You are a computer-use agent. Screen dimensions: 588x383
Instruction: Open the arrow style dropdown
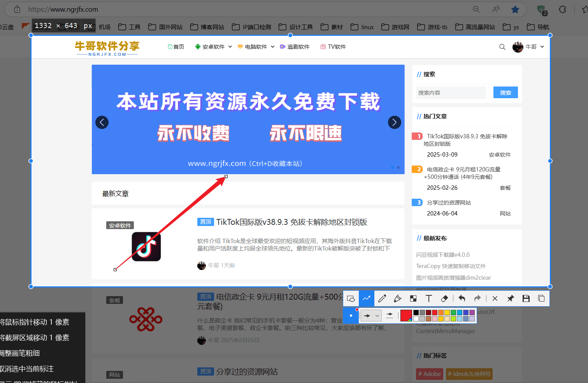tap(371, 316)
